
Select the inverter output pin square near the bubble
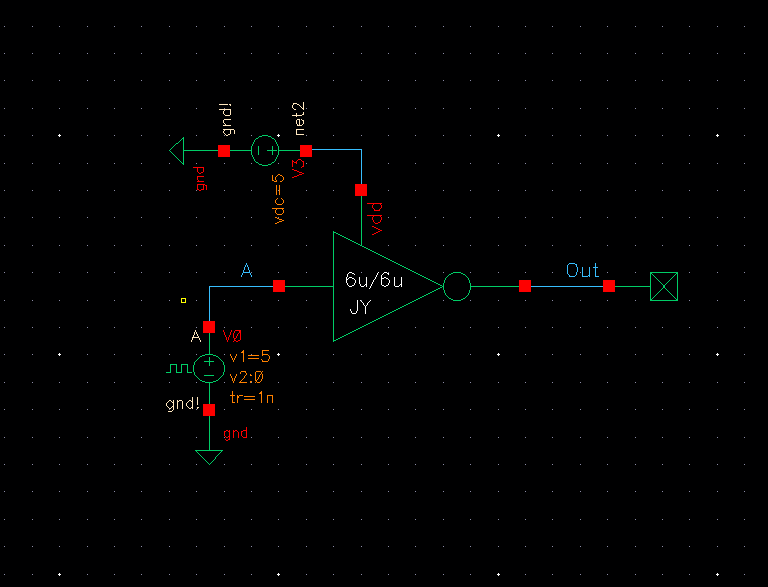[525, 286]
